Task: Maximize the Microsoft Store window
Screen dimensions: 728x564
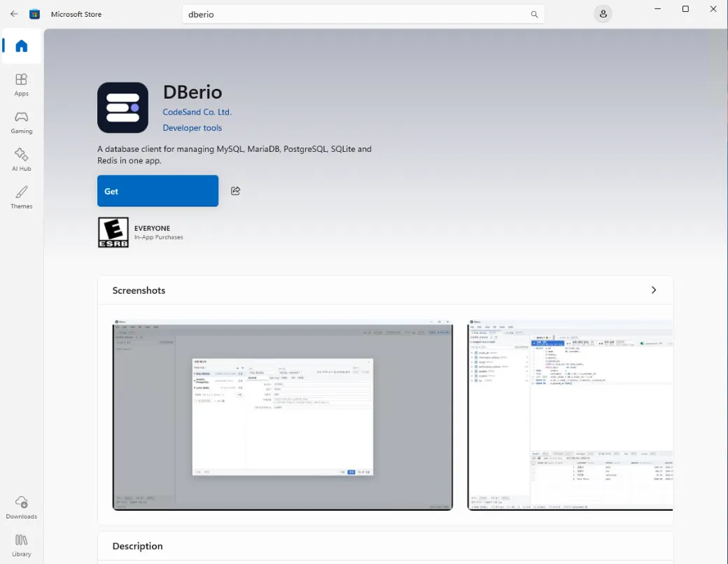Action: click(685, 9)
